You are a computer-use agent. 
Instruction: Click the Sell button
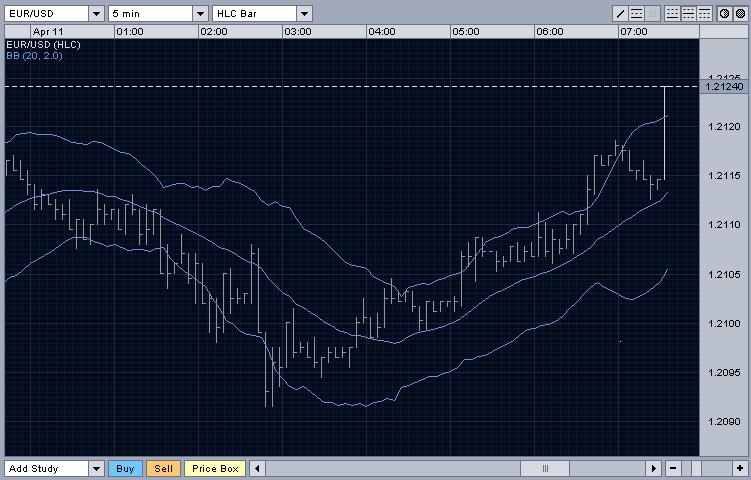point(163,468)
